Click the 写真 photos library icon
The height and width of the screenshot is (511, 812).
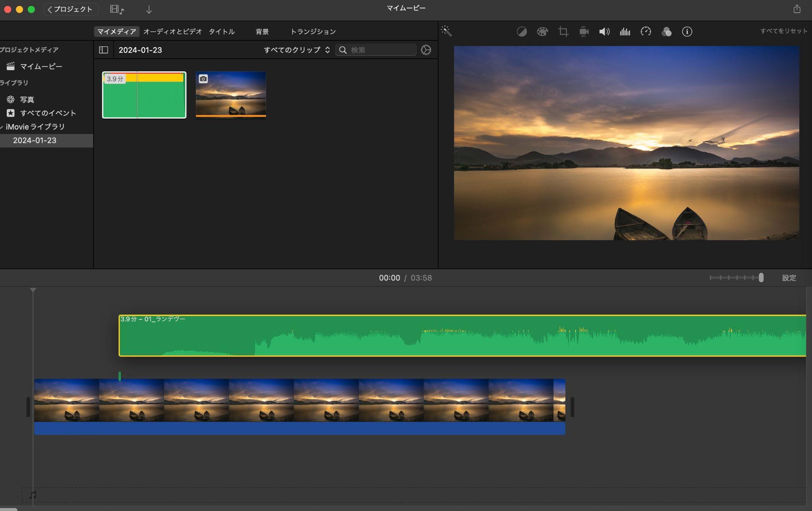click(11, 100)
